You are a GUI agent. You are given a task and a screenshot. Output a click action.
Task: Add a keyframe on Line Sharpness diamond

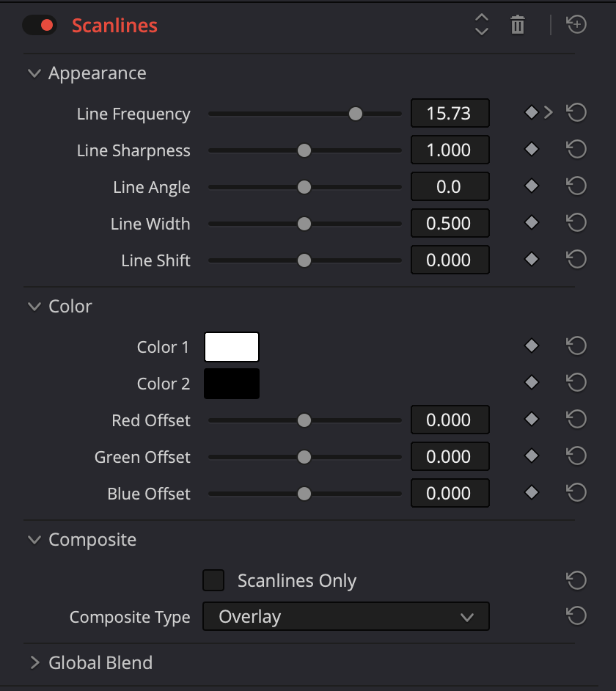(x=531, y=149)
